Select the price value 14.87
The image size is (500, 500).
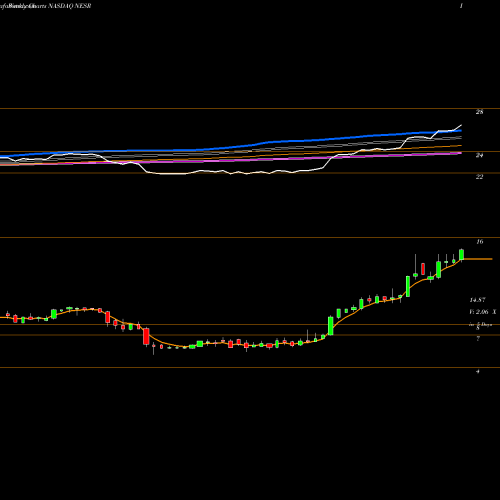coord(477,300)
